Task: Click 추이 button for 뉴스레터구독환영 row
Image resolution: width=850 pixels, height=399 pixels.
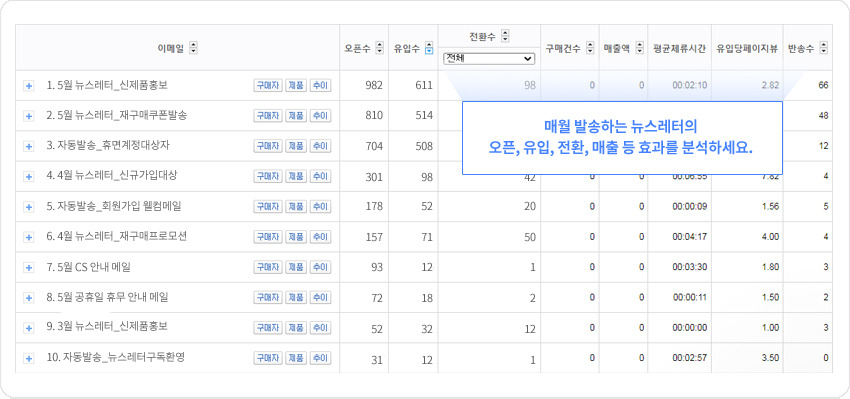Action: (320, 359)
